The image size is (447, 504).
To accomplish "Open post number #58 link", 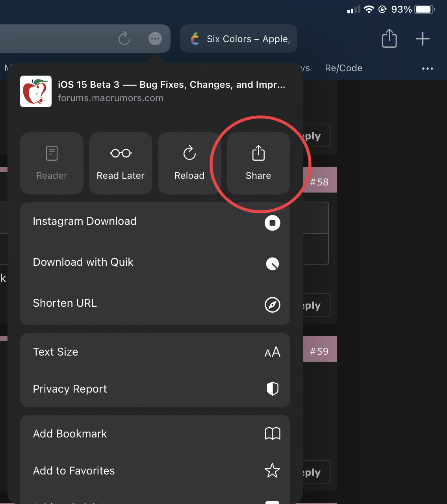I will [x=319, y=182].
